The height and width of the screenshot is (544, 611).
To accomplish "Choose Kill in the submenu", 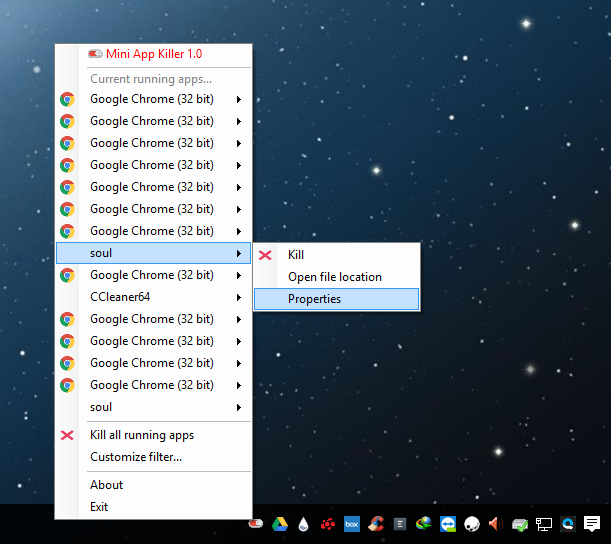I will click(337, 255).
